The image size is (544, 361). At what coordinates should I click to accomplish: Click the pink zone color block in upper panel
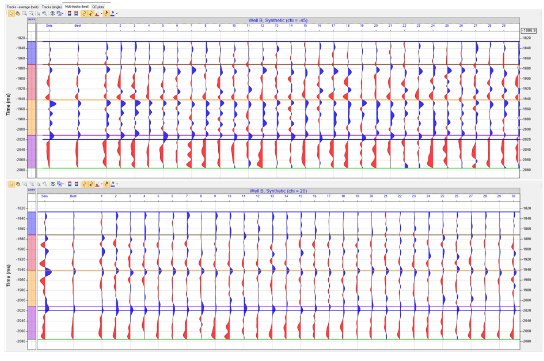pyautogui.click(x=32, y=82)
